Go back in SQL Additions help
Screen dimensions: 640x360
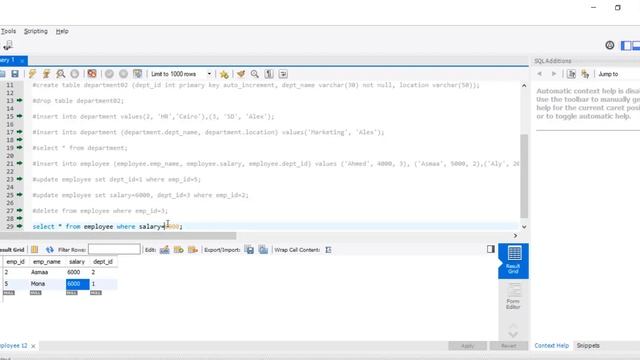pyautogui.click(x=540, y=74)
